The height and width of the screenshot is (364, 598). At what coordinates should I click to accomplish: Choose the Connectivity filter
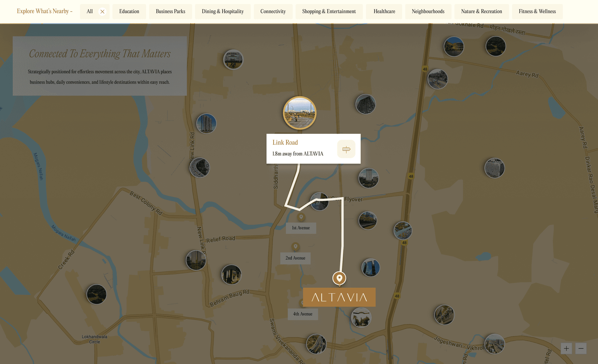[x=273, y=12]
